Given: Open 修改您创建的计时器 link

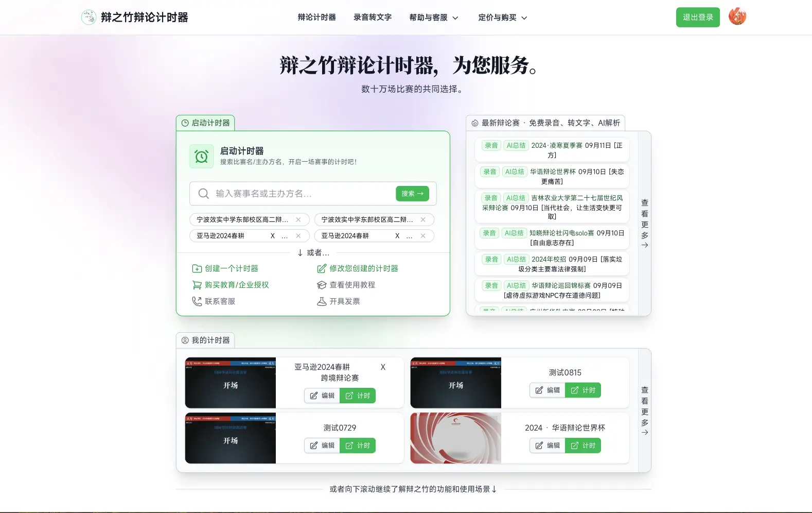Looking at the screenshot, I should coord(358,268).
